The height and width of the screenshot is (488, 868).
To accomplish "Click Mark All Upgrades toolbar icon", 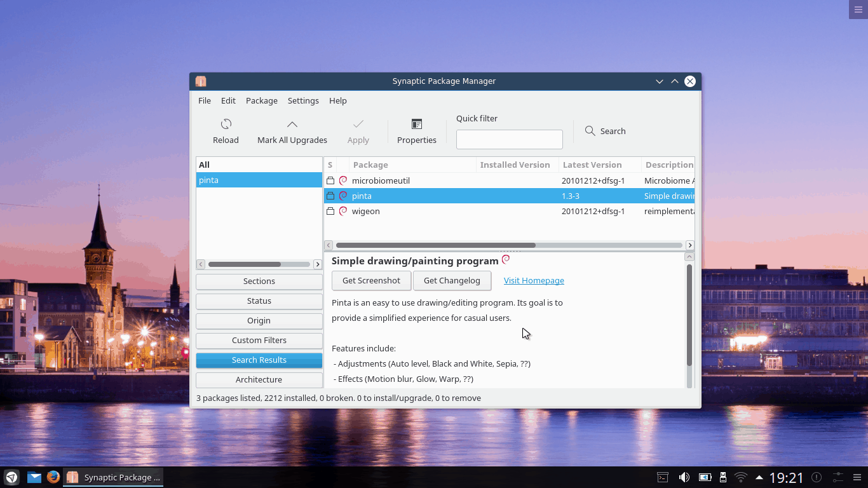I will 292,124.
